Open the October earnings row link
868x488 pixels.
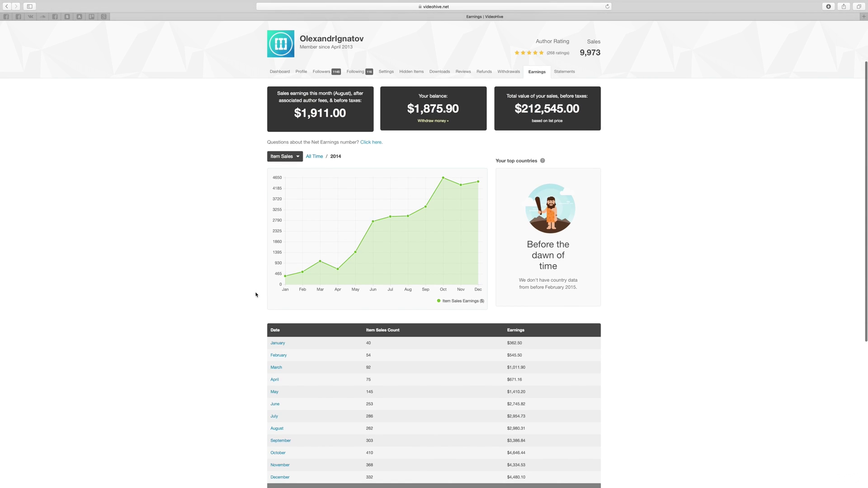pos(278,452)
